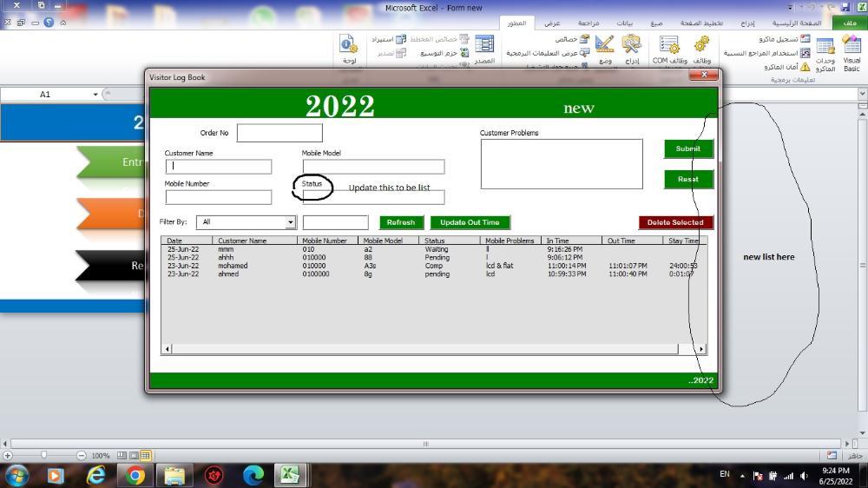Start Record Macro (تسجيل ماكرو)
Image resolution: width=868 pixels, height=488 pixels.
785,39
